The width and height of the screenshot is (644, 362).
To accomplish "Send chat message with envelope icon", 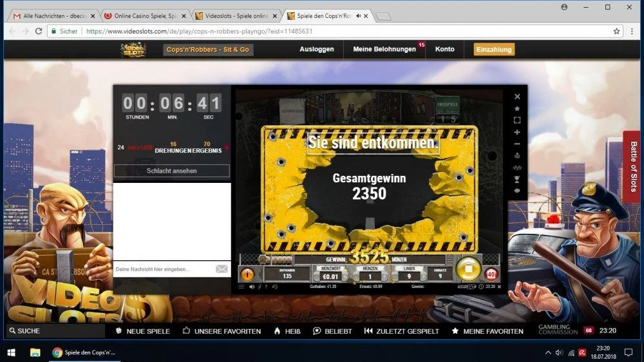I will (222, 269).
